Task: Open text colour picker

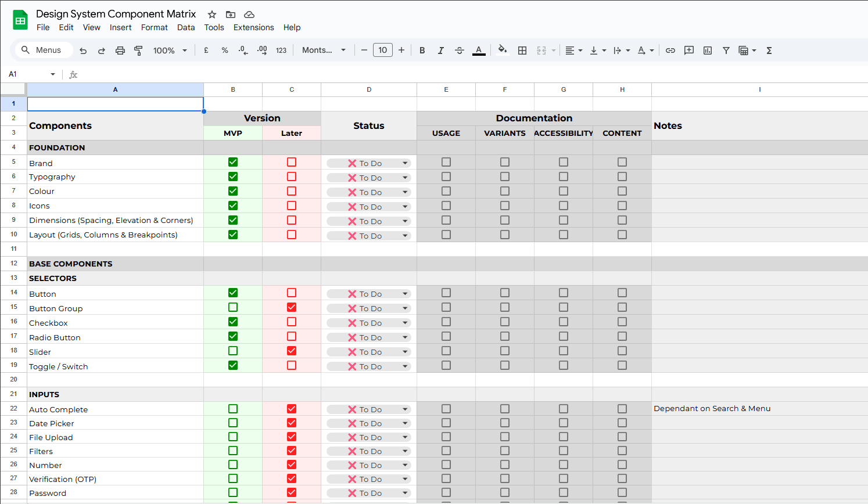Action: pyautogui.click(x=479, y=51)
